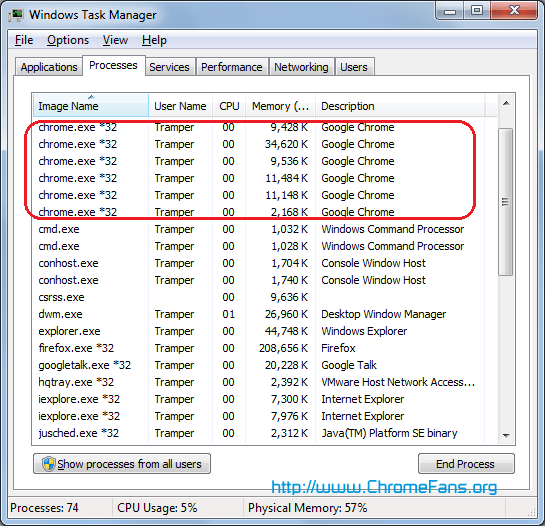Open the File menu
The width and height of the screenshot is (545, 526).
24,40
